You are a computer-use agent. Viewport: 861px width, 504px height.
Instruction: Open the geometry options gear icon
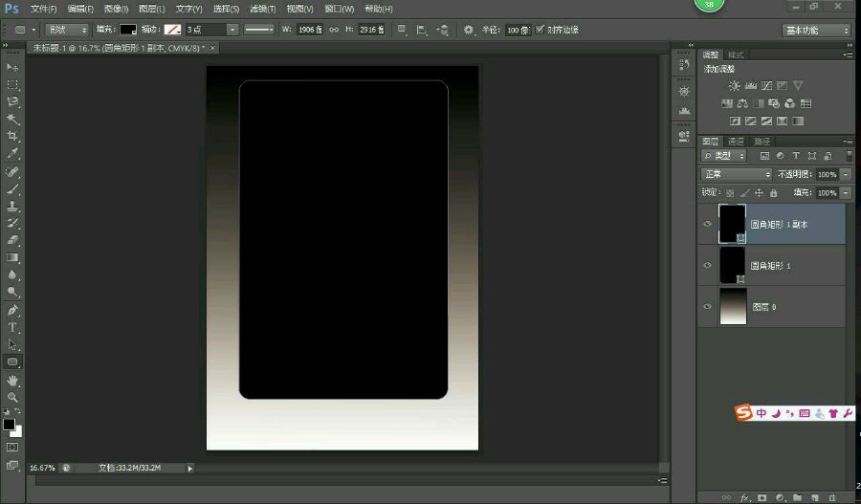[469, 30]
